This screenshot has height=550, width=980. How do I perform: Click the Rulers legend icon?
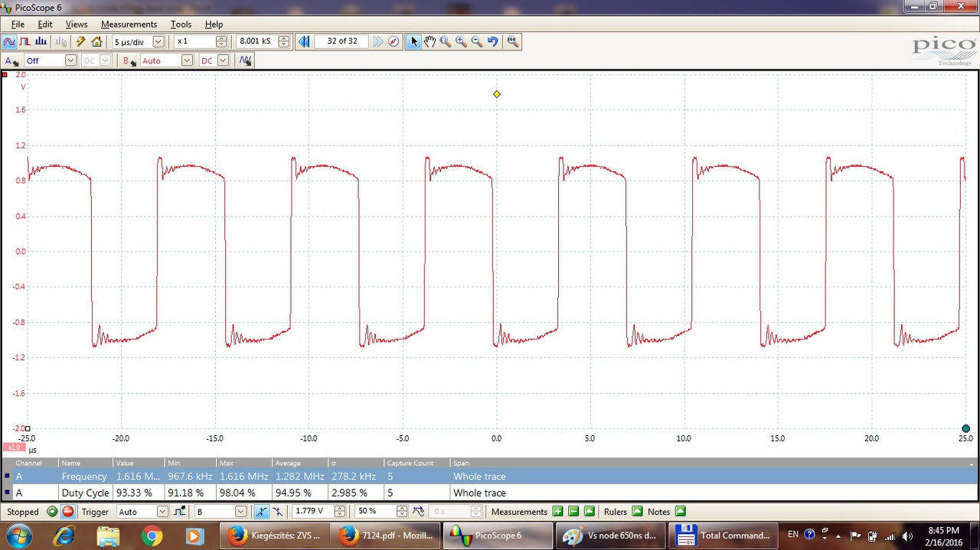point(637,512)
